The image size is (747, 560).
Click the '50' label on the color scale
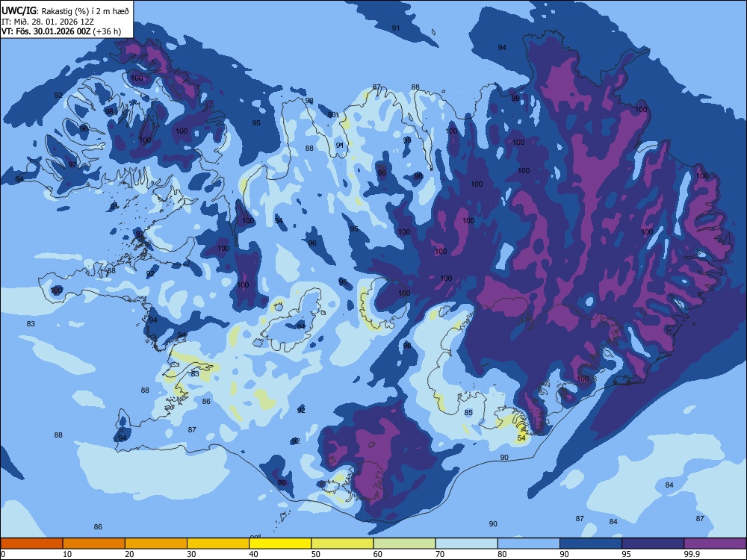(x=316, y=554)
